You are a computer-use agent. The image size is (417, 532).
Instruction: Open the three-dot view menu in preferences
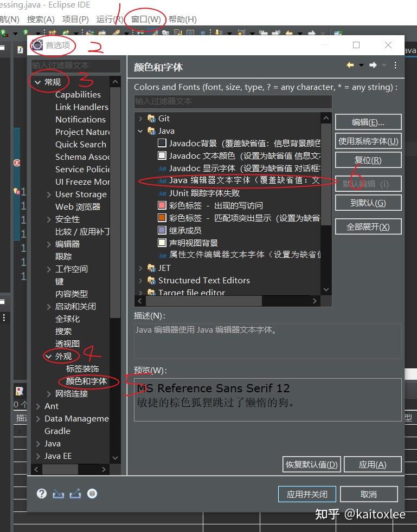click(395, 65)
